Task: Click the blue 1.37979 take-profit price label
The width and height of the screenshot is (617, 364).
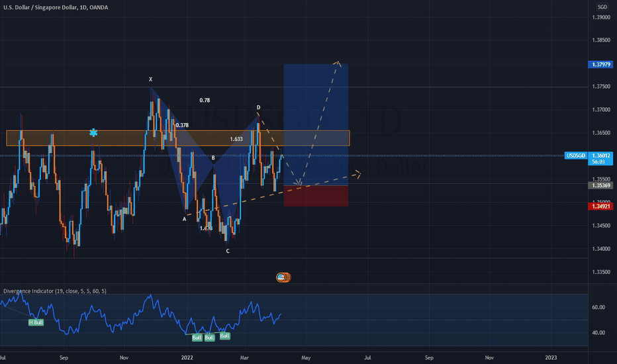Action: pyautogui.click(x=600, y=64)
